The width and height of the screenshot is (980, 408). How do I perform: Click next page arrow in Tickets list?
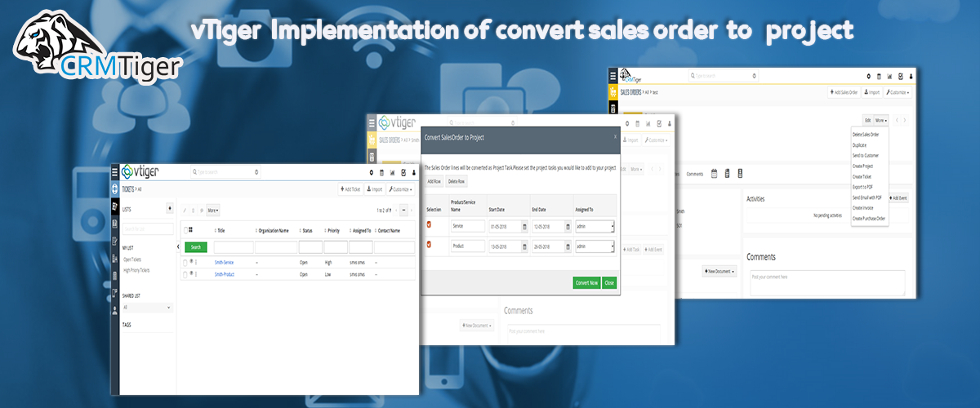[412, 211]
